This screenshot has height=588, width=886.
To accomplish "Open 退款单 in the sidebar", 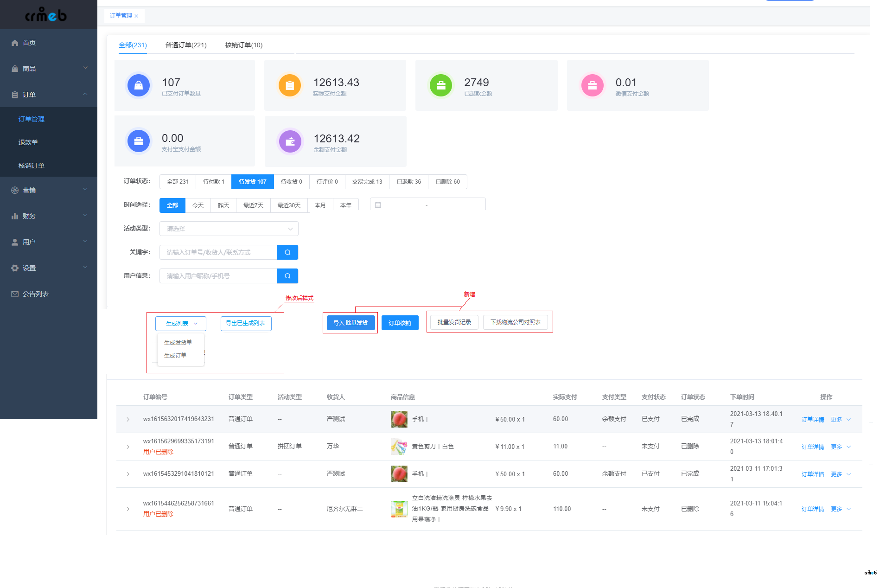I will click(28, 142).
